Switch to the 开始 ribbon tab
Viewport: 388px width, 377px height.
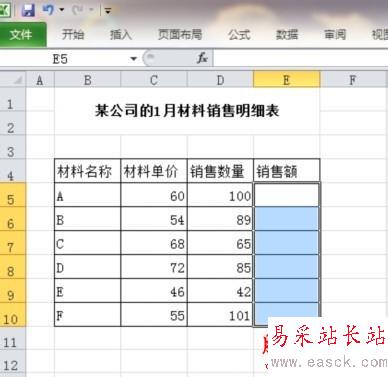[x=73, y=34]
